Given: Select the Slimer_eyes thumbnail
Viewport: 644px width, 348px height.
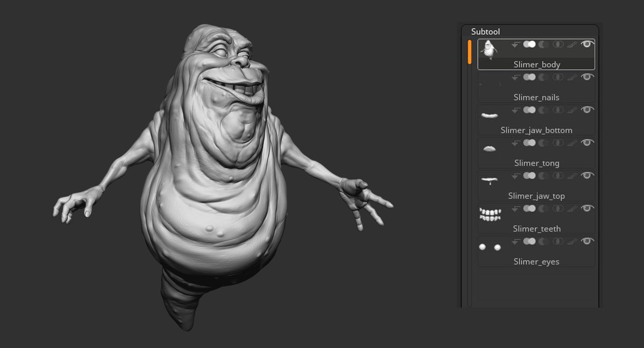Looking at the screenshot, I should [490, 247].
